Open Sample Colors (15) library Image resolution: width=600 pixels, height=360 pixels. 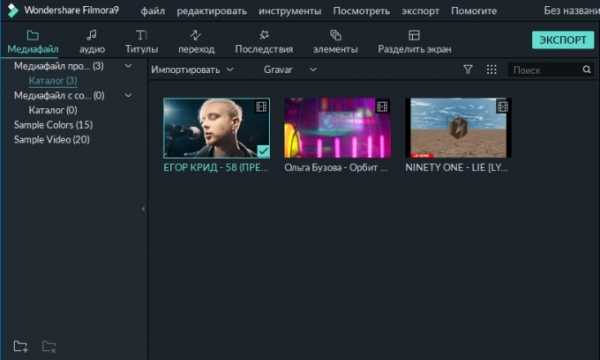click(53, 125)
